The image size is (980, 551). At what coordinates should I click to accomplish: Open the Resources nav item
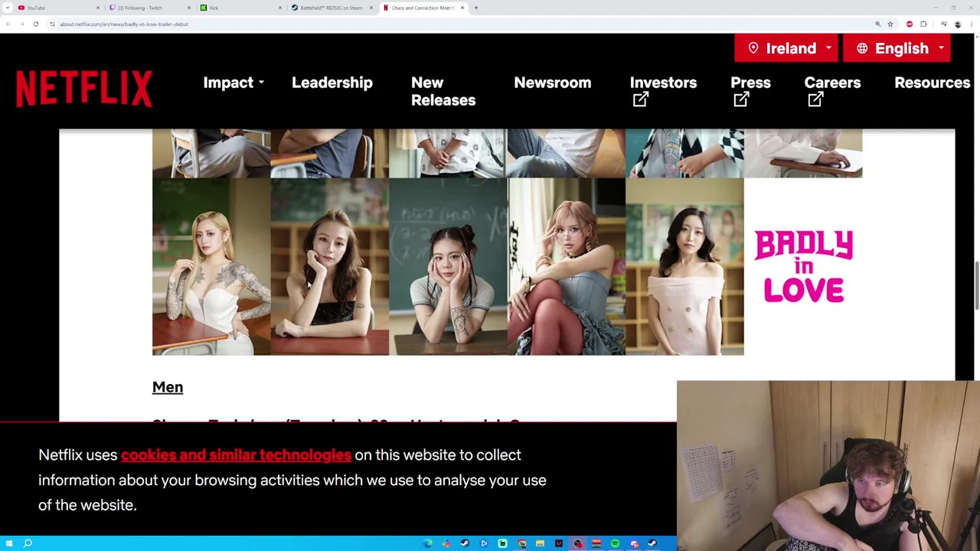[933, 83]
